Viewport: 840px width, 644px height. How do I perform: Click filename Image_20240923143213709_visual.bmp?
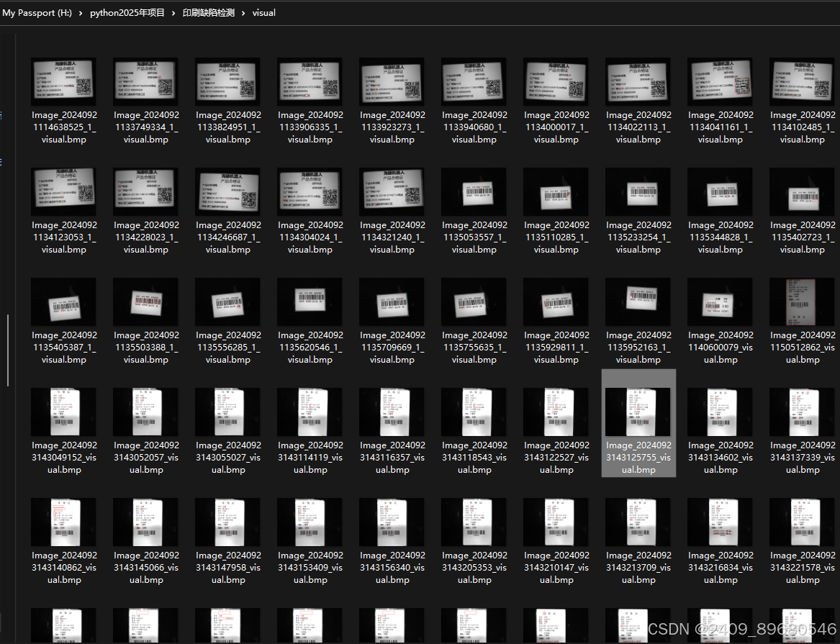pyautogui.click(x=638, y=568)
